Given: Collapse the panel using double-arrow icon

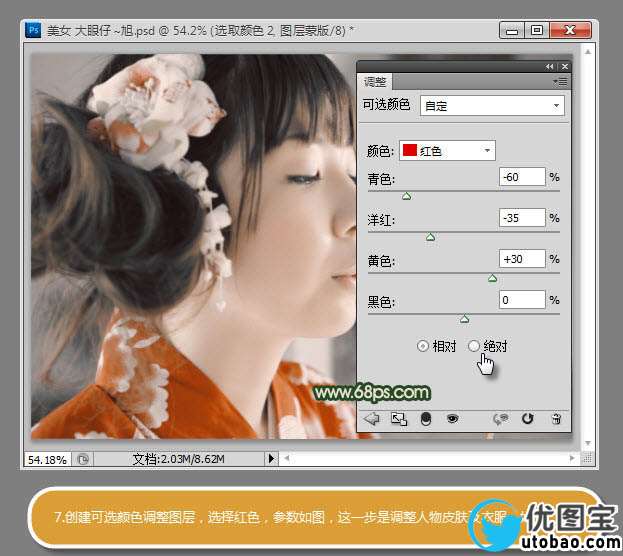Looking at the screenshot, I should coord(549,67).
